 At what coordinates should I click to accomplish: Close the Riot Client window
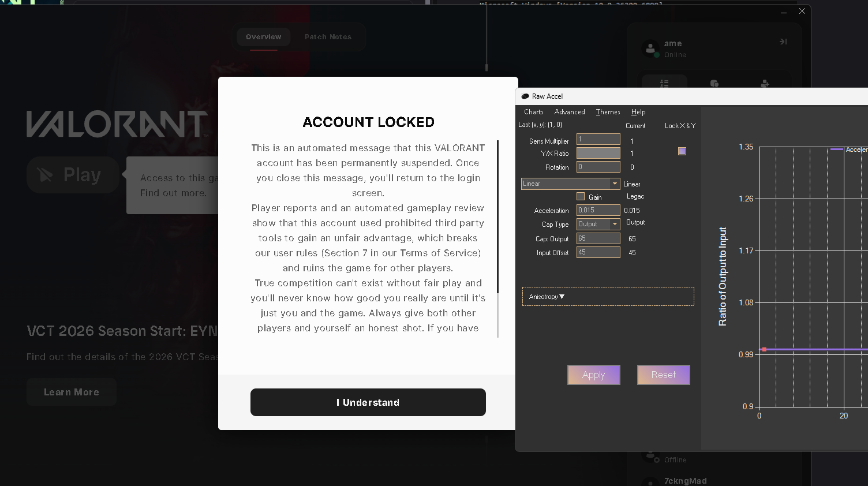[802, 12]
